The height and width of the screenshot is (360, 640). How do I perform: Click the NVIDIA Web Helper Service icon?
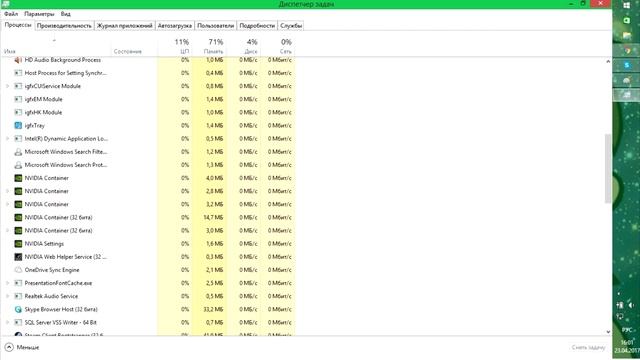tap(18, 257)
